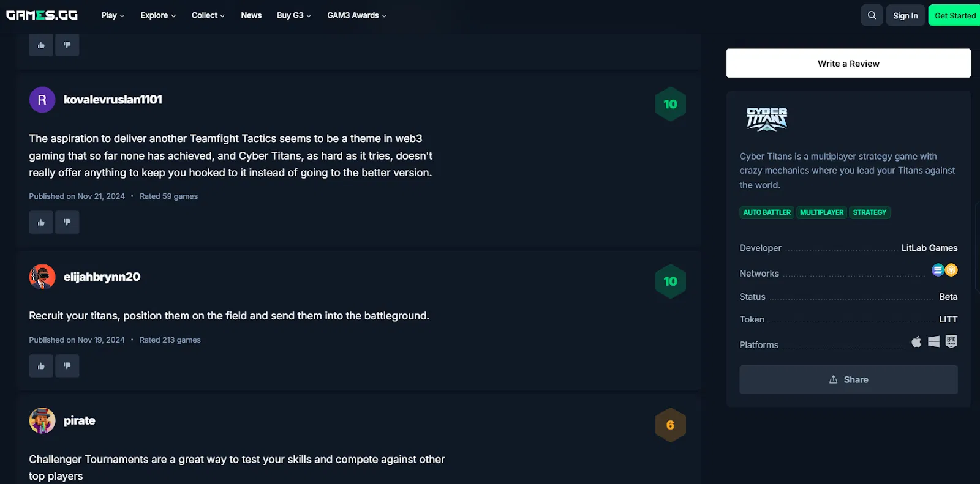Click the Windows platform icon

click(933, 341)
